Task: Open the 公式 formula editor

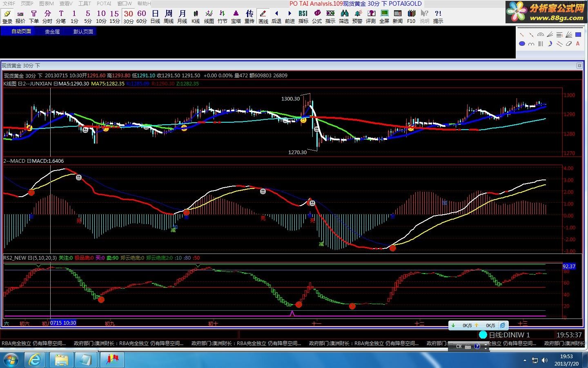Action: tap(317, 17)
